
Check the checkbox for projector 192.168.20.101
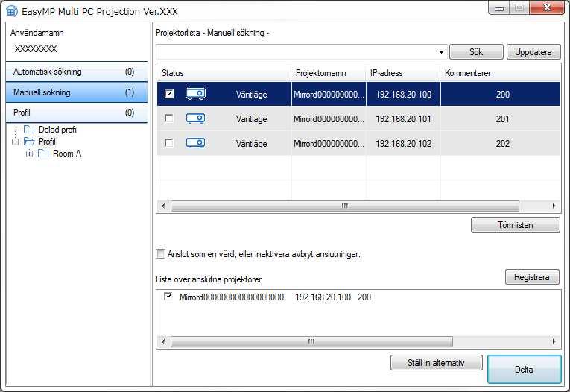[x=169, y=118]
